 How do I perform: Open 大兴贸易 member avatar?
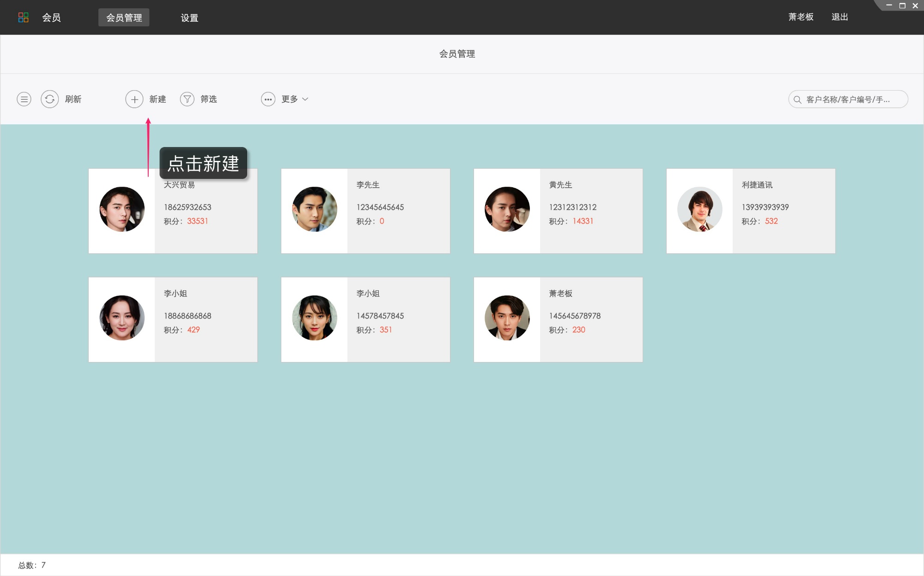[122, 209]
